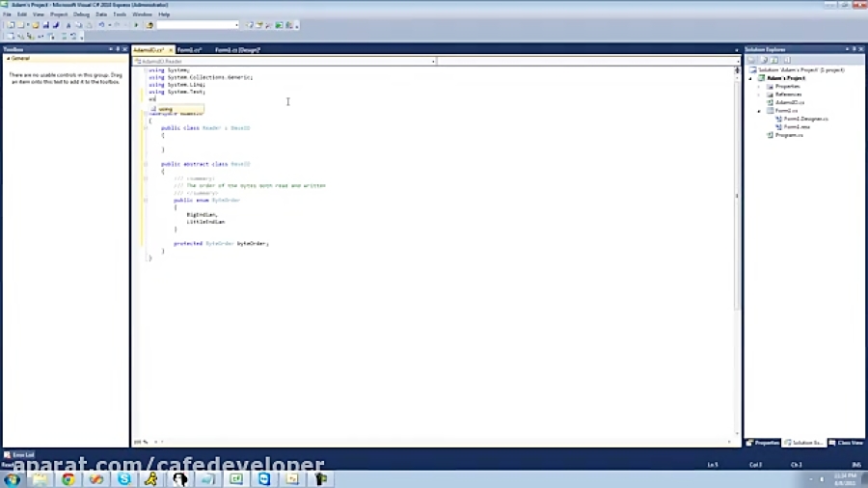Open the New Project dropdown arrow
868x488 pixels.
28,25
